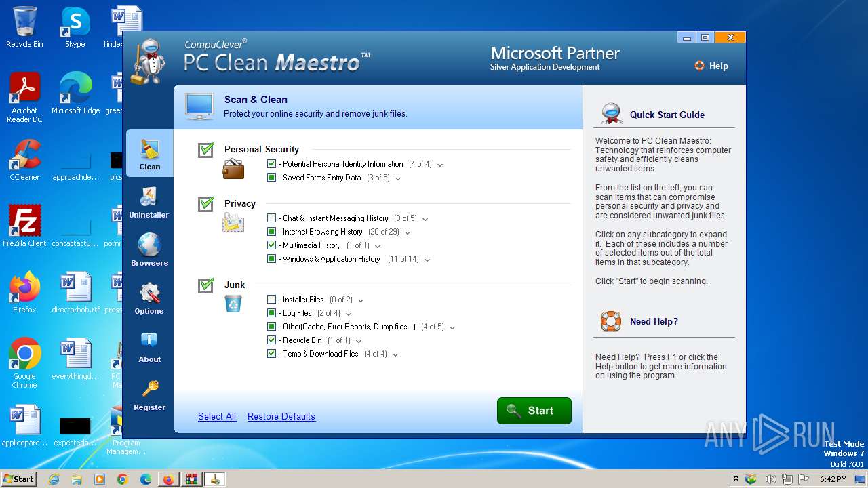This screenshot has height=488, width=868.
Task: Open Recycle Bin on desktop
Action: tap(24, 27)
